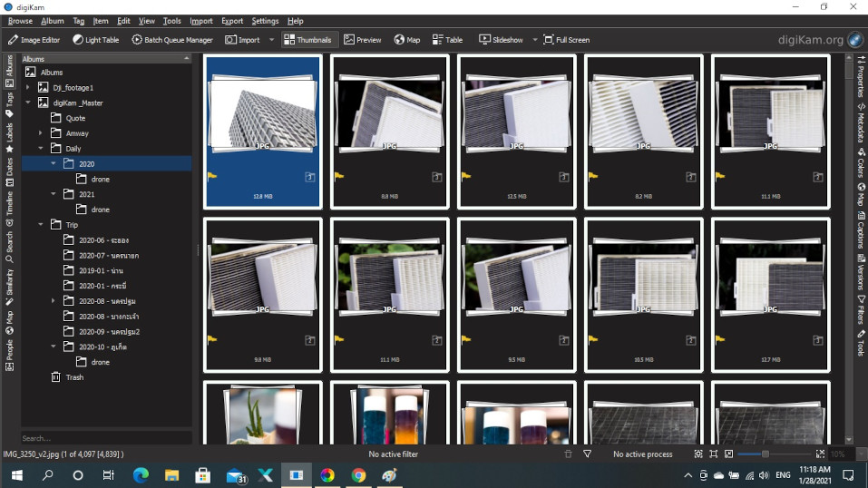Viewport: 868px width, 488px height.
Task: Start the Slideshow
Action: [502, 40]
